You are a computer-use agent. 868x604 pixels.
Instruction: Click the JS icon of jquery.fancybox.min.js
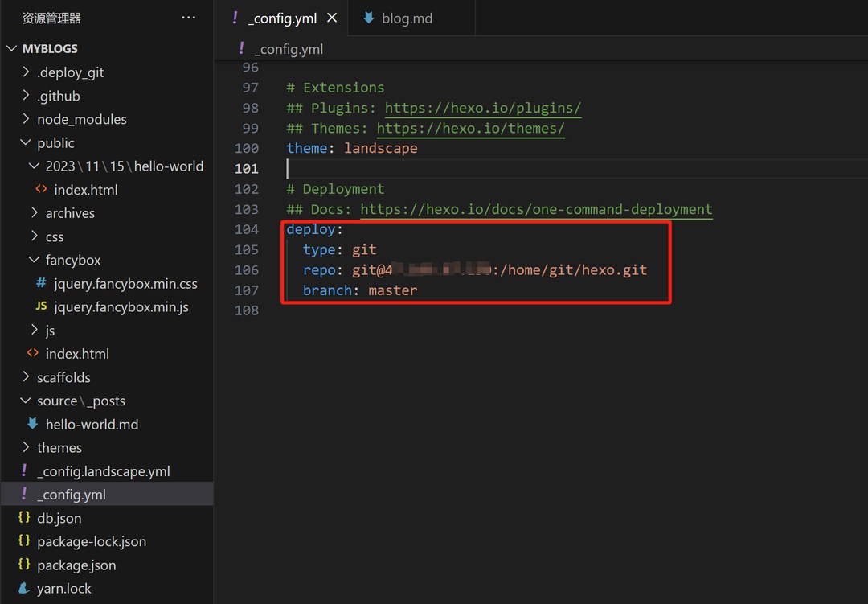click(x=41, y=306)
